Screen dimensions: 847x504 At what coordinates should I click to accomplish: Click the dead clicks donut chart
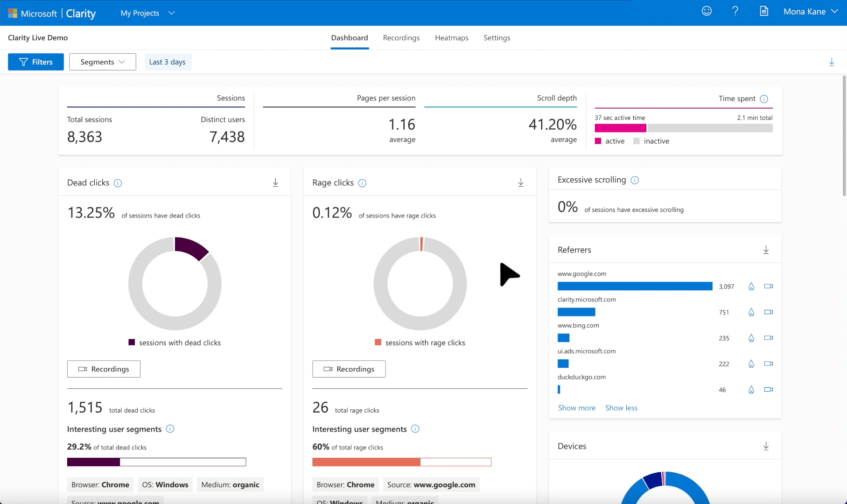click(x=175, y=284)
